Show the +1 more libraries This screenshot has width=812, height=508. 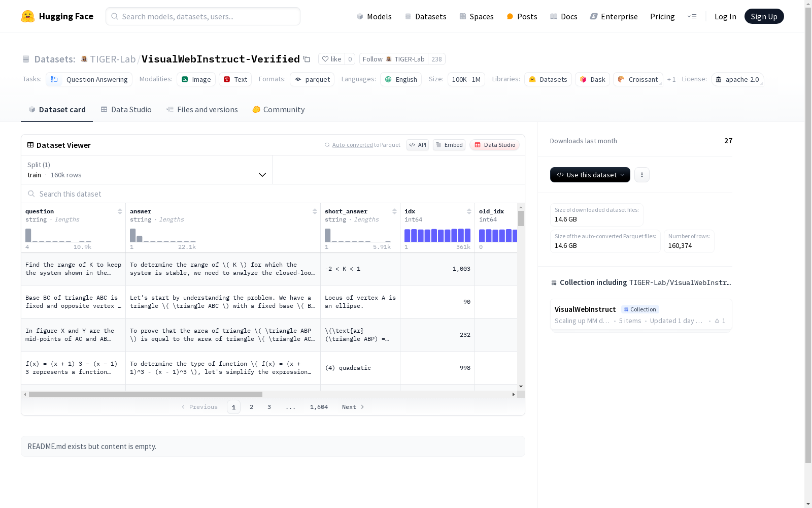coord(671,79)
